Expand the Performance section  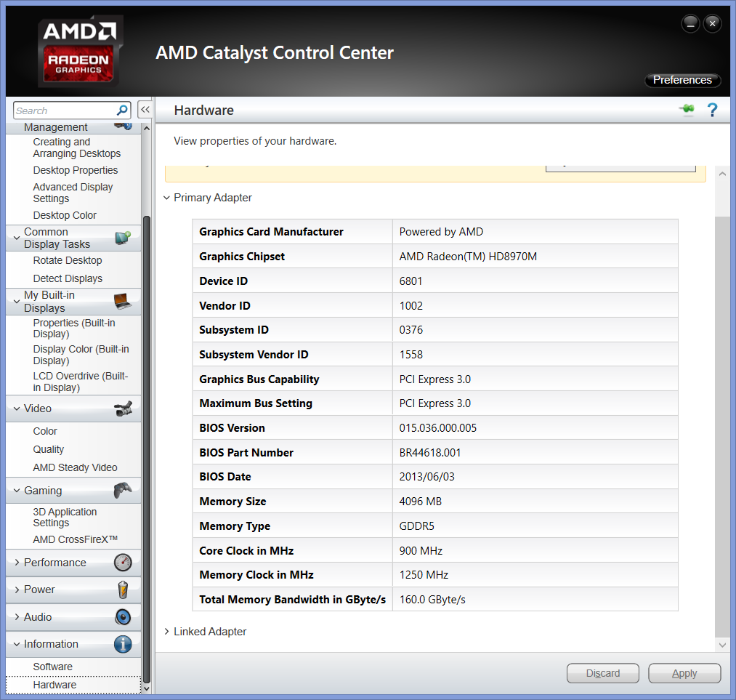pyautogui.click(x=17, y=563)
